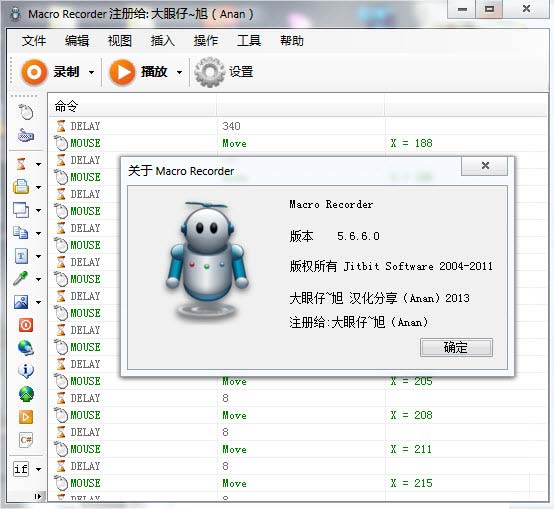Click the robot logo in About dialog

[x=207, y=260]
